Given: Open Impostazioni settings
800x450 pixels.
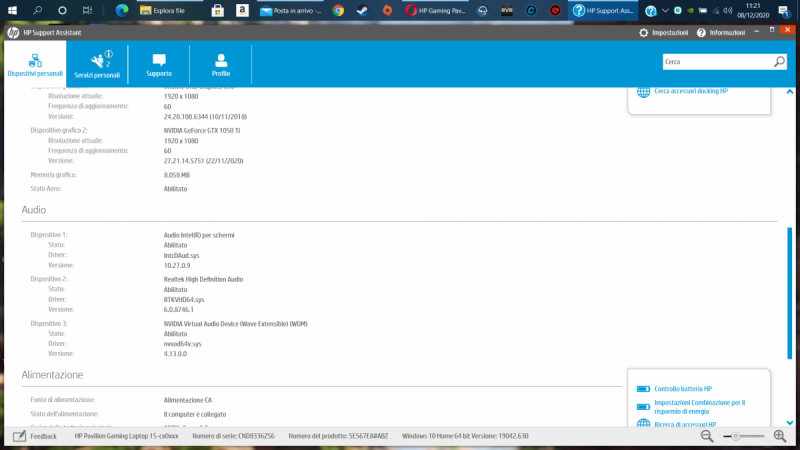Looking at the screenshot, I should 663,33.
